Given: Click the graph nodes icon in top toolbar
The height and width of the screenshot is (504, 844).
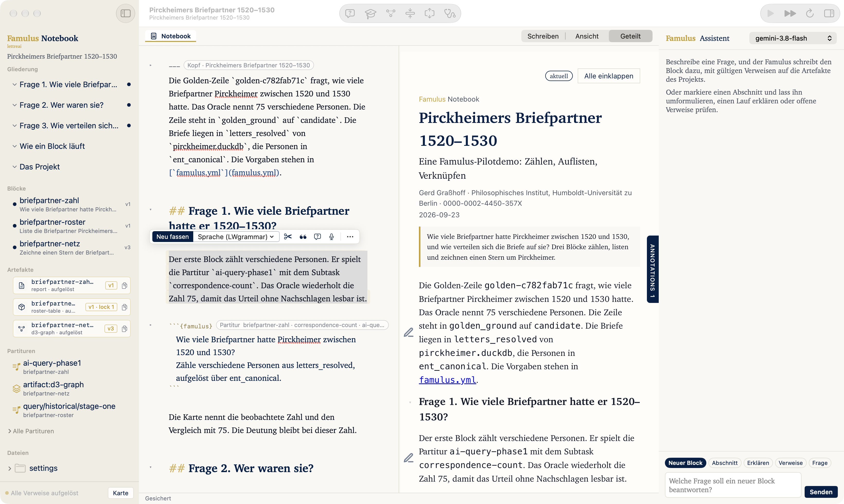Looking at the screenshot, I should (x=391, y=14).
